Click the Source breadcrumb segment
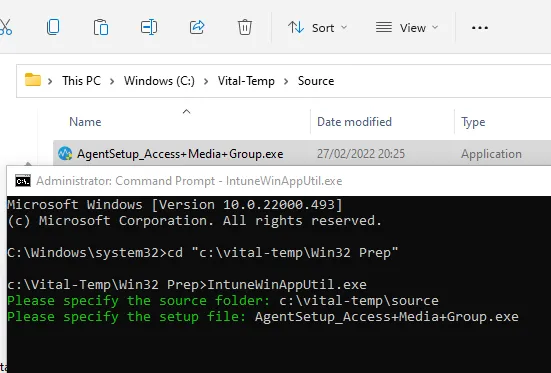 [316, 81]
